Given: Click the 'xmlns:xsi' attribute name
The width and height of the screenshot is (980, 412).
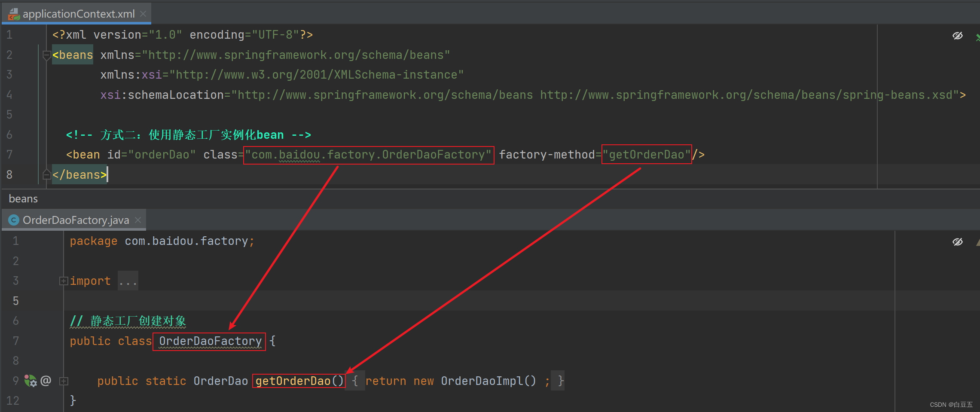Looking at the screenshot, I should pyautogui.click(x=131, y=75).
